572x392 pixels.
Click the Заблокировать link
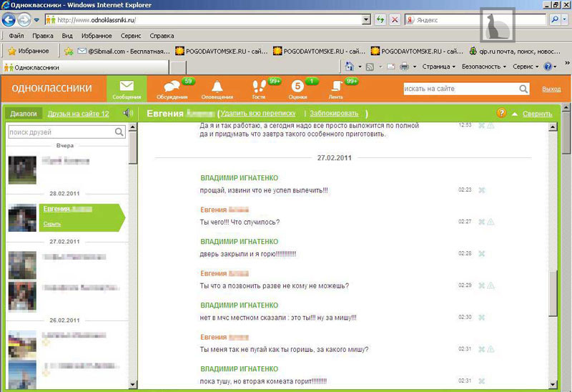coord(334,114)
